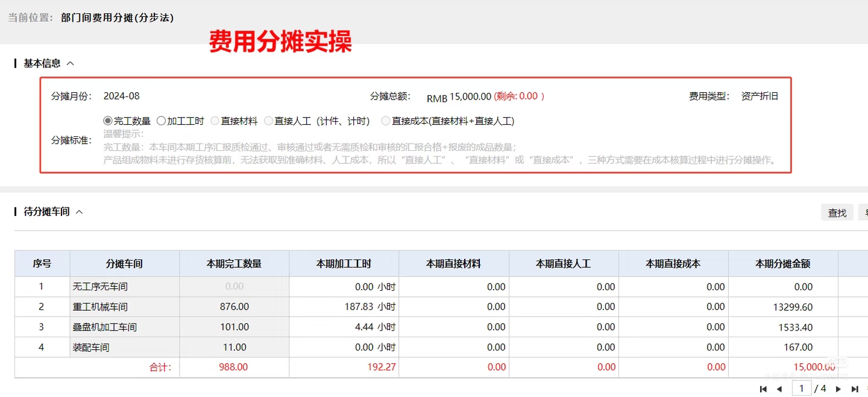
Task: Click the 187.83 小时 work hours cell
Action: coord(344,307)
